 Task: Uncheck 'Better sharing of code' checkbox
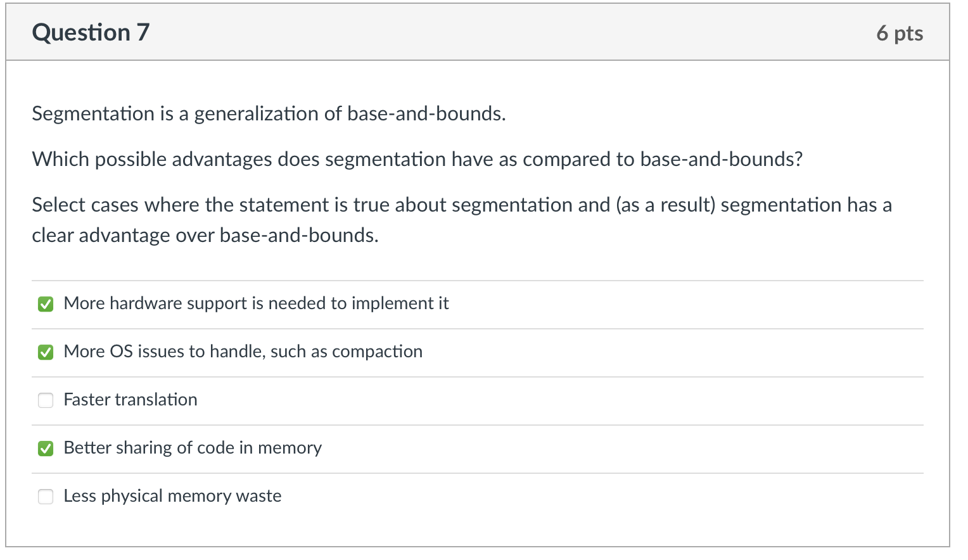click(x=46, y=449)
